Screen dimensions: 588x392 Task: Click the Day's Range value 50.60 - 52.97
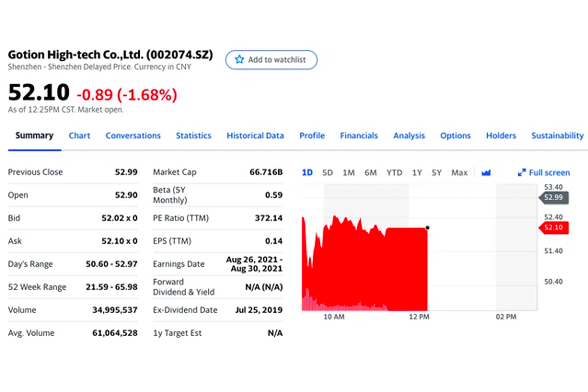pyautogui.click(x=111, y=264)
